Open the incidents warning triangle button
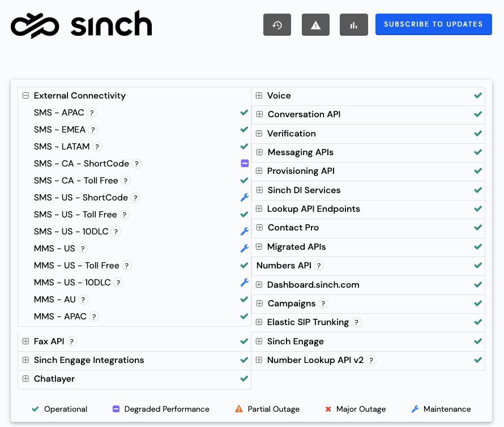 click(x=315, y=24)
